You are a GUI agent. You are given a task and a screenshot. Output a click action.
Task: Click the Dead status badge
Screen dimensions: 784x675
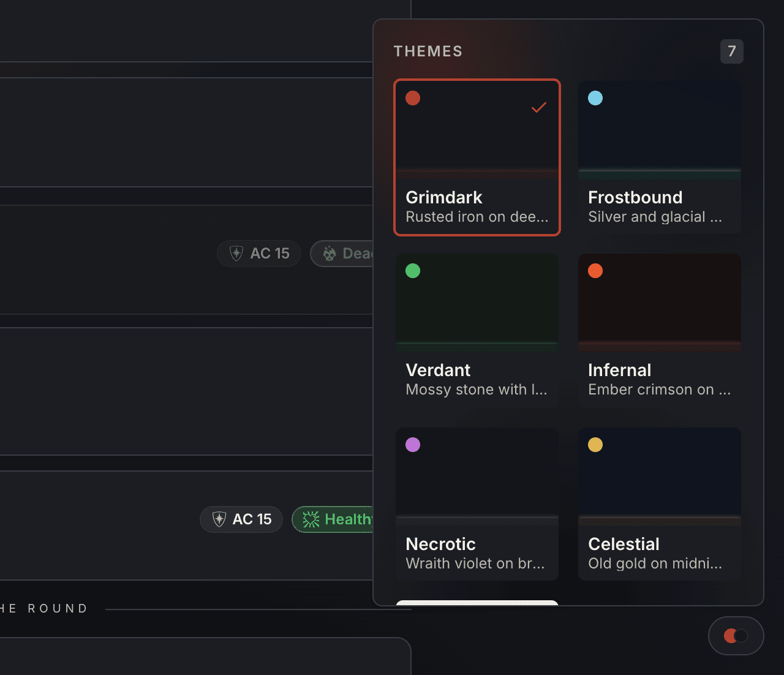tap(342, 254)
